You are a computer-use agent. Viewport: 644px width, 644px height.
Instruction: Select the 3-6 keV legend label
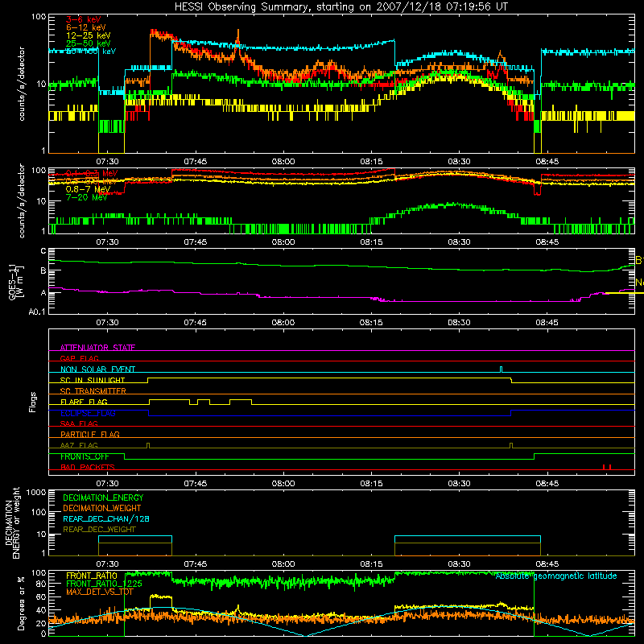[x=84, y=19]
